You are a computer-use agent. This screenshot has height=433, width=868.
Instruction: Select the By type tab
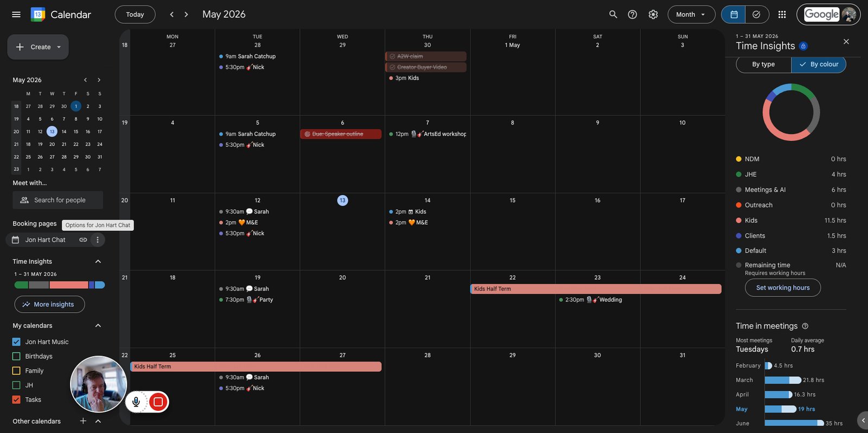point(763,64)
